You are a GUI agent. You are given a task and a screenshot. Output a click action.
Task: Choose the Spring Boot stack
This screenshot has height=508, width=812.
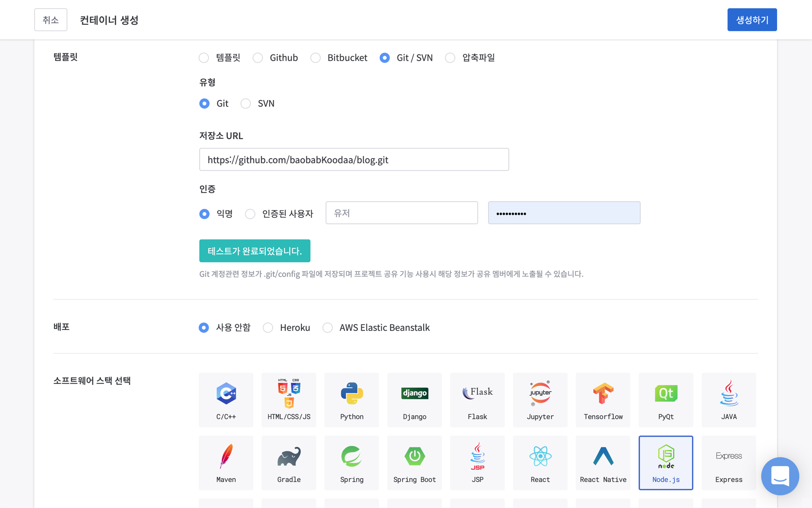click(x=414, y=463)
